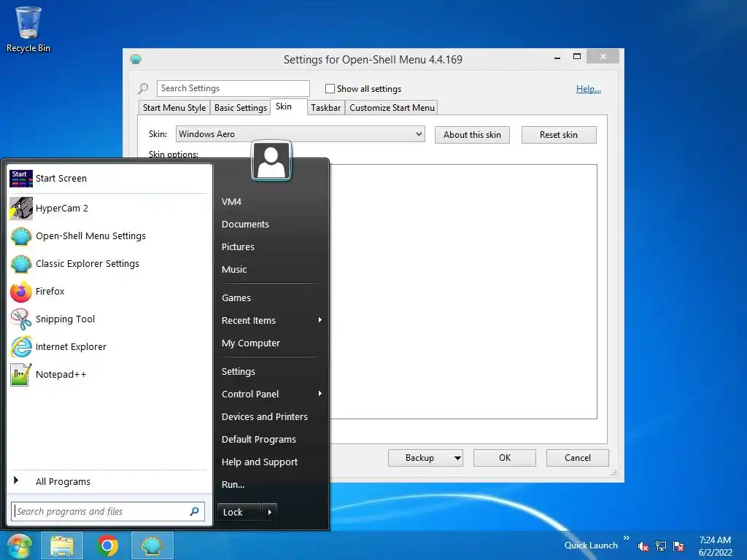Switch to the Start Menu Style tab

pos(174,108)
